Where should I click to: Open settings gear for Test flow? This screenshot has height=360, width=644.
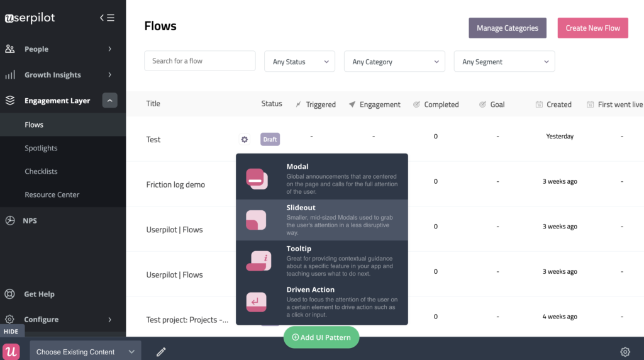[x=245, y=139]
